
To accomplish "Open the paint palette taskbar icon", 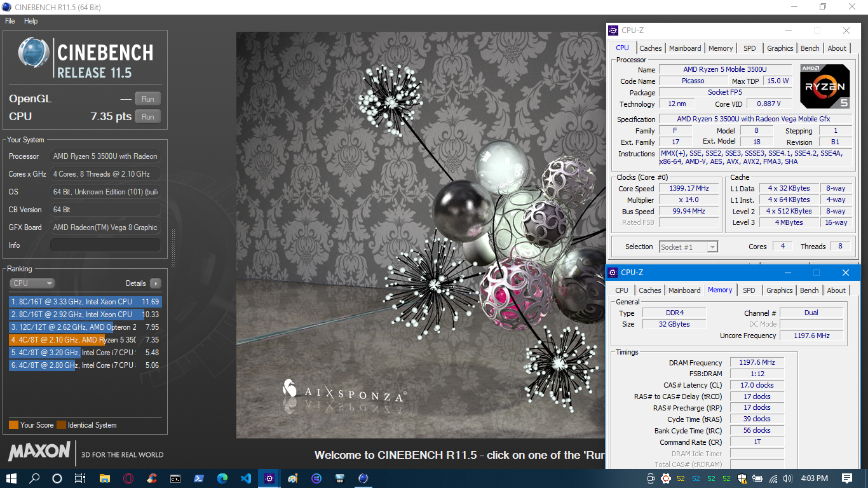I will (292, 478).
